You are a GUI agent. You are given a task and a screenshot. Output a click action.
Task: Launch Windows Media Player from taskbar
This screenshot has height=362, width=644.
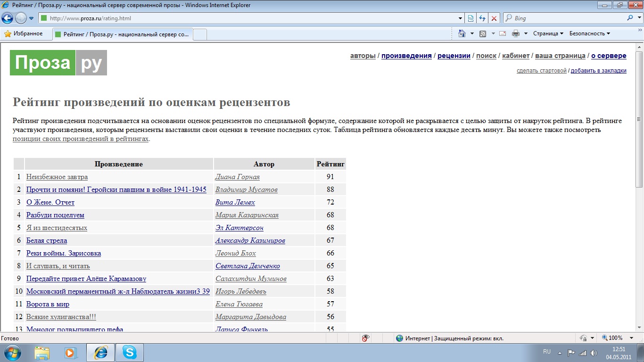tap(70, 352)
